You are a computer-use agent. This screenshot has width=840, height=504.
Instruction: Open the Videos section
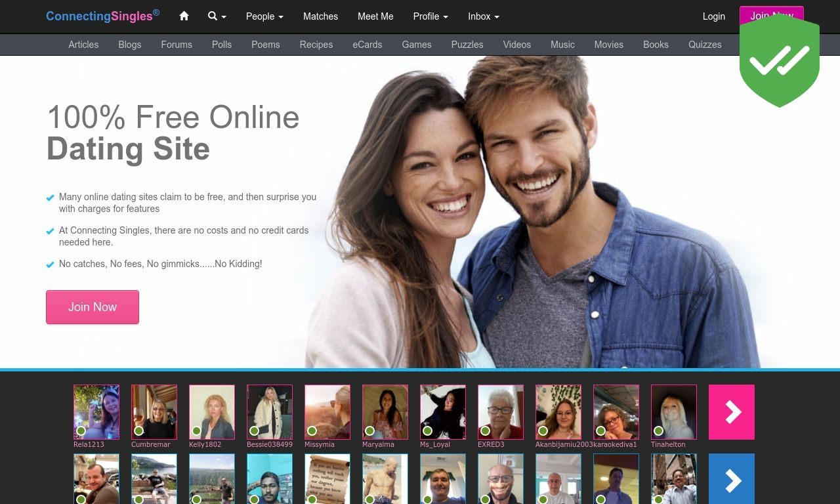tap(517, 45)
